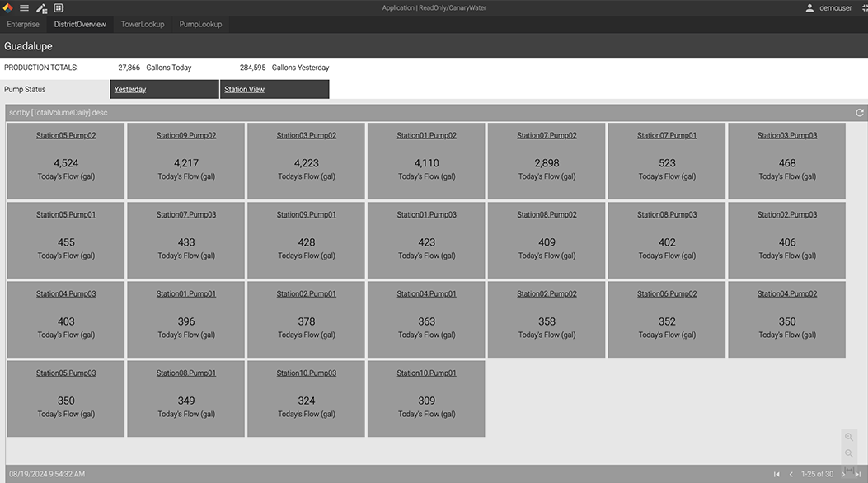
Task: Click the Yesterday button
Action: coord(164,90)
